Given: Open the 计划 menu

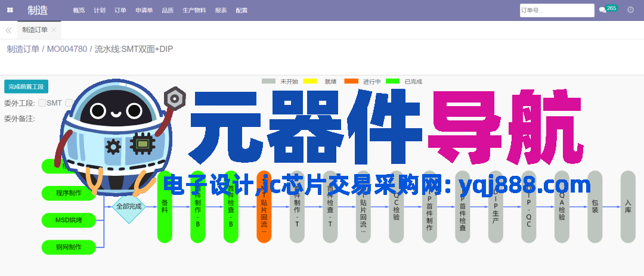Looking at the screenshot, I should tap(100, 10).
